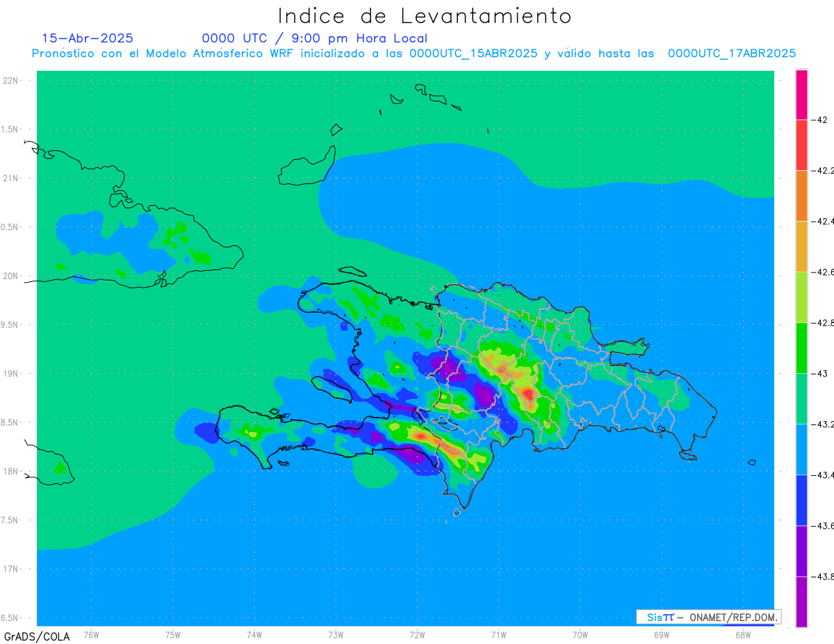Click the '70W' longitude label
Image resolution: width=834 pixels, height=644 pixels.
580,634
